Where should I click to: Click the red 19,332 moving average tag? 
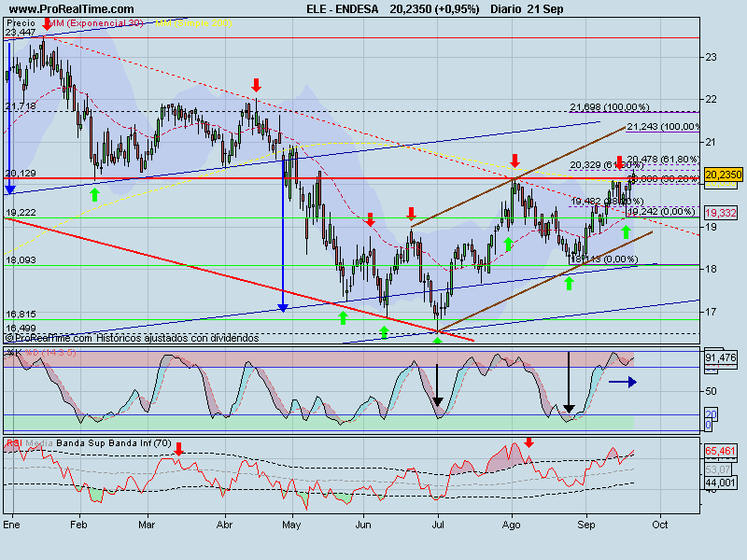tap(721, 213)
